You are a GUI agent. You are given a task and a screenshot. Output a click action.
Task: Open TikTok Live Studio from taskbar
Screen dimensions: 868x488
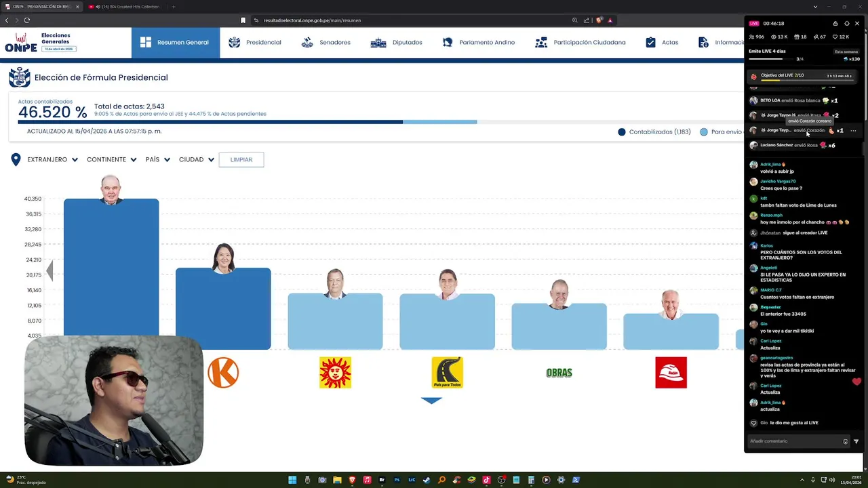tap(486, 480)
